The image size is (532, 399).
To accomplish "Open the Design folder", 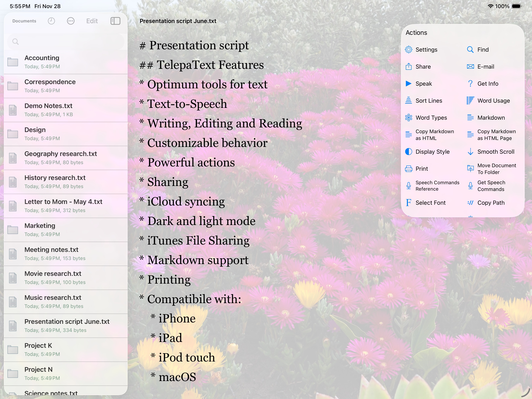I will click(66, 134).
